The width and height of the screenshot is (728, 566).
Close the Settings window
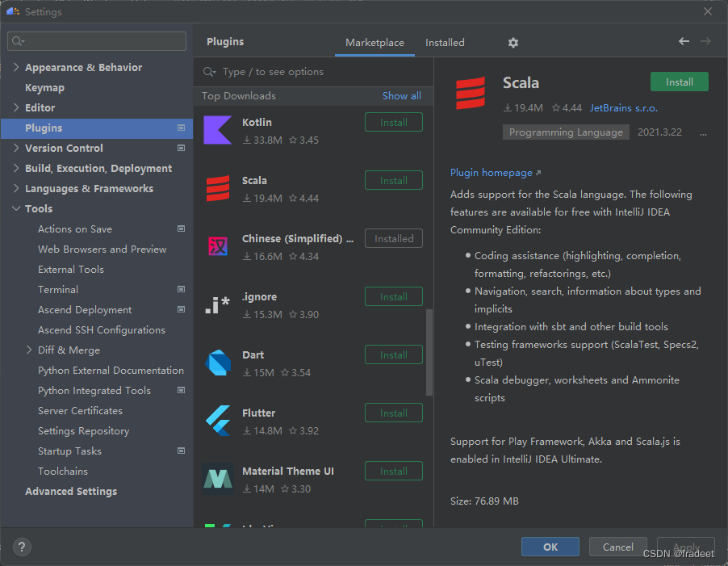click(708, 11)
